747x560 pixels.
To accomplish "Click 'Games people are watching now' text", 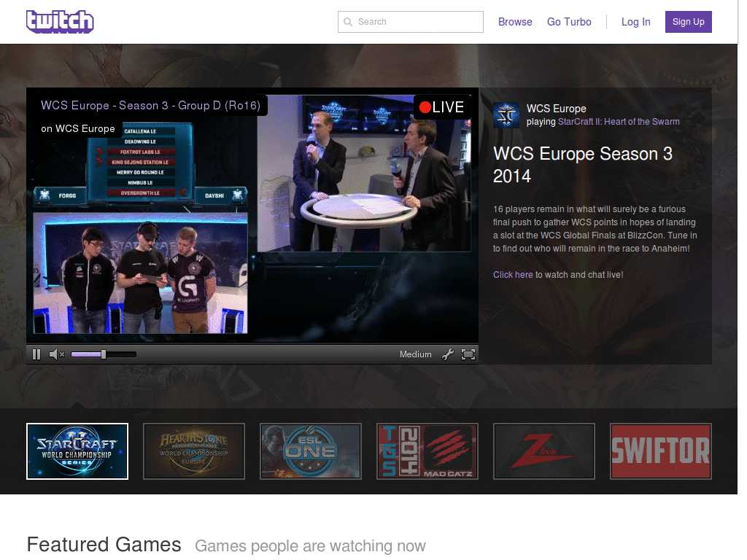I will 310,545.
